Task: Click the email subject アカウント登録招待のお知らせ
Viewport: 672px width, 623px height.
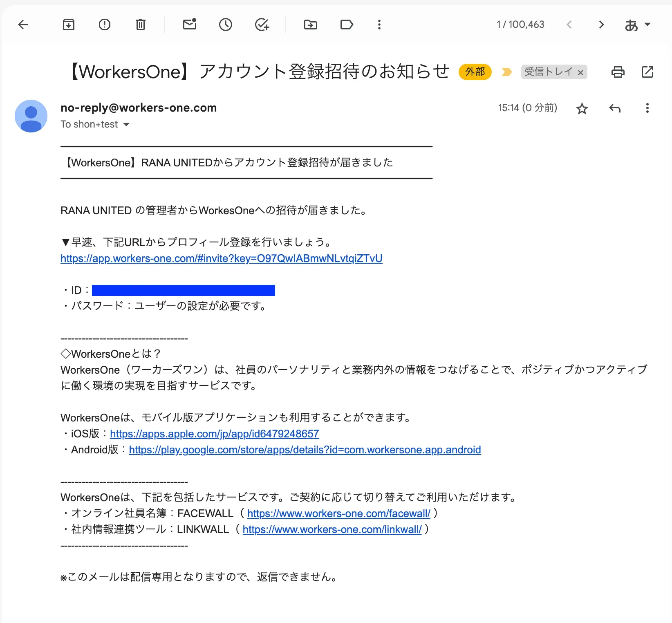Action: pos(325,72)
